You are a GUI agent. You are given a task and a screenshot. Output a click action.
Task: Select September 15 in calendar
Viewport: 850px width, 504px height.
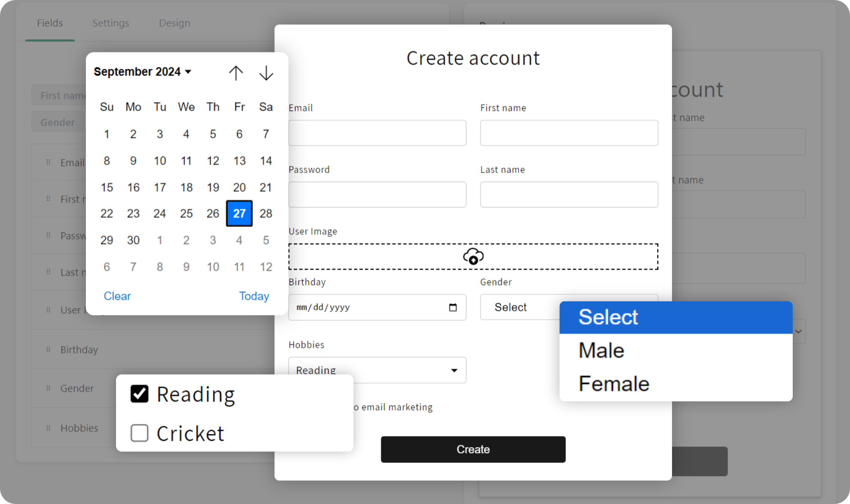(x=107, y=187)
